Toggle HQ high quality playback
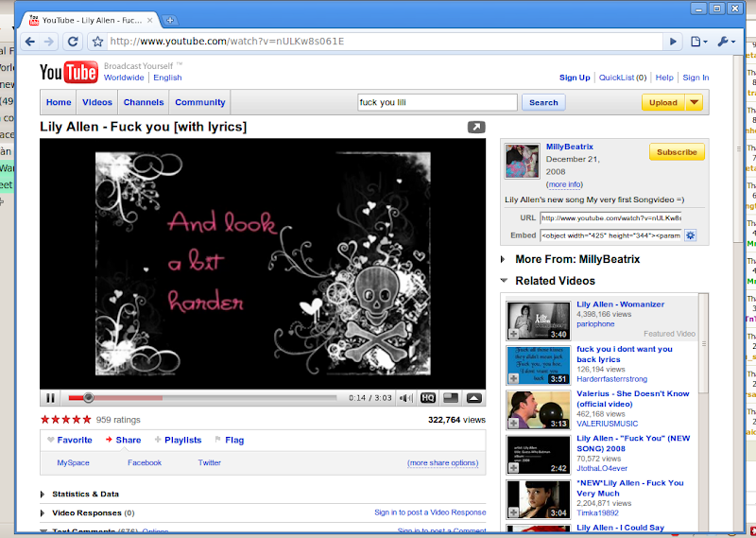Screen dimensions: 756x538 428,398
